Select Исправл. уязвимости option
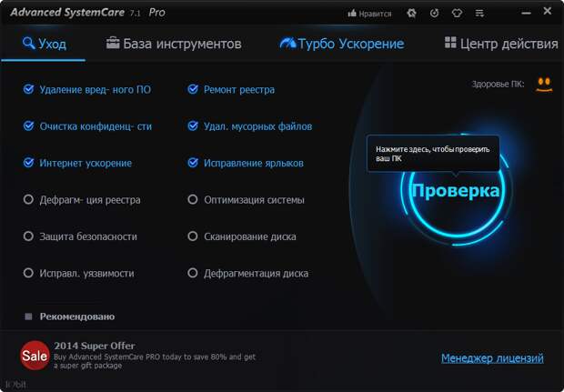Image resolution: width=564 pixels, height=392 pixels. click(x=28, y=273)
